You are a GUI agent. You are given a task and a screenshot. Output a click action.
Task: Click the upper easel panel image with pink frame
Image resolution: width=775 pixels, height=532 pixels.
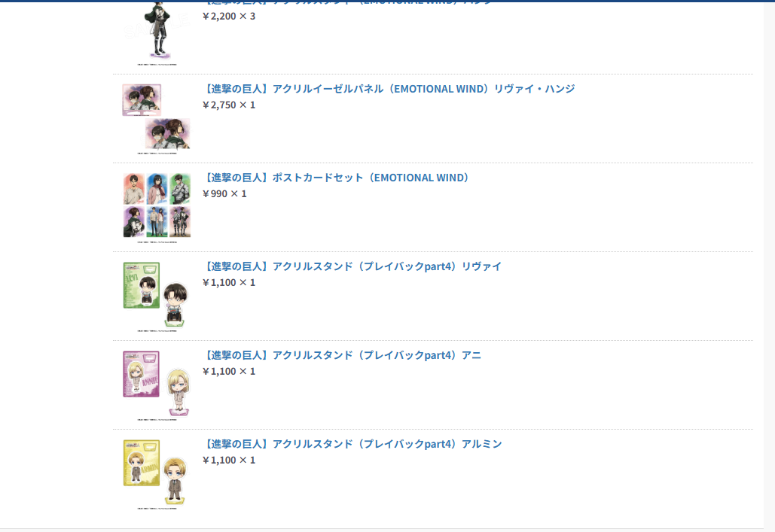[x=142, y=100]
